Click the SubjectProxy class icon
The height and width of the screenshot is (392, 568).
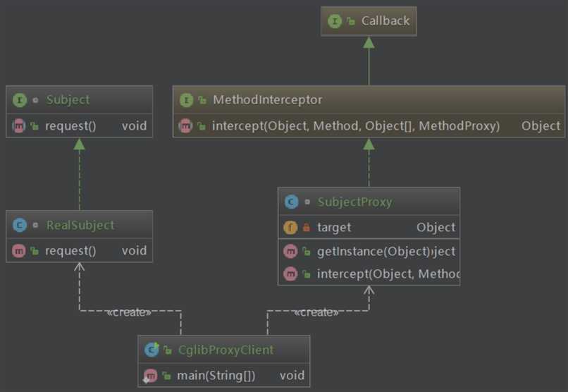291,202
